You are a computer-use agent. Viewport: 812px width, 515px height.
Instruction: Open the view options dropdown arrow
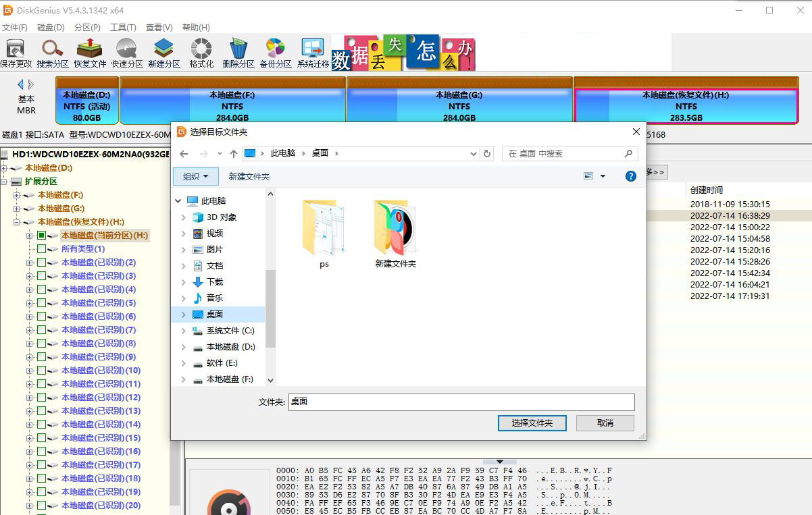(603, 176)
